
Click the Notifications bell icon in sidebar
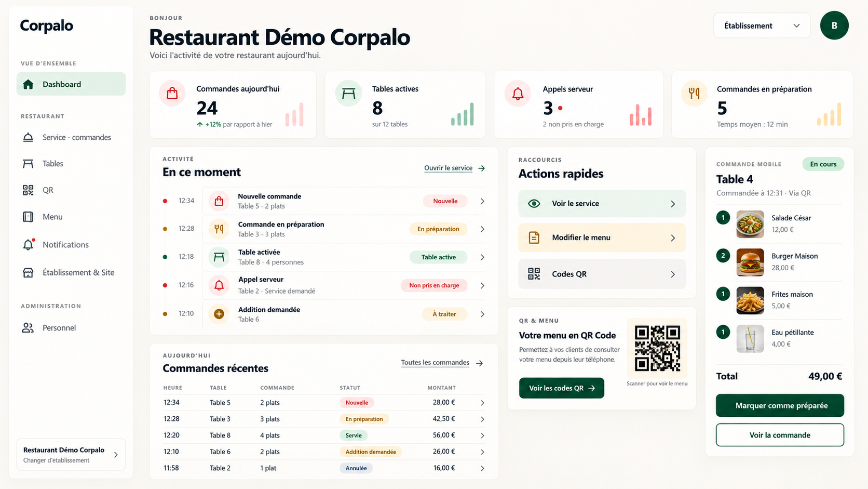(29, 244)
